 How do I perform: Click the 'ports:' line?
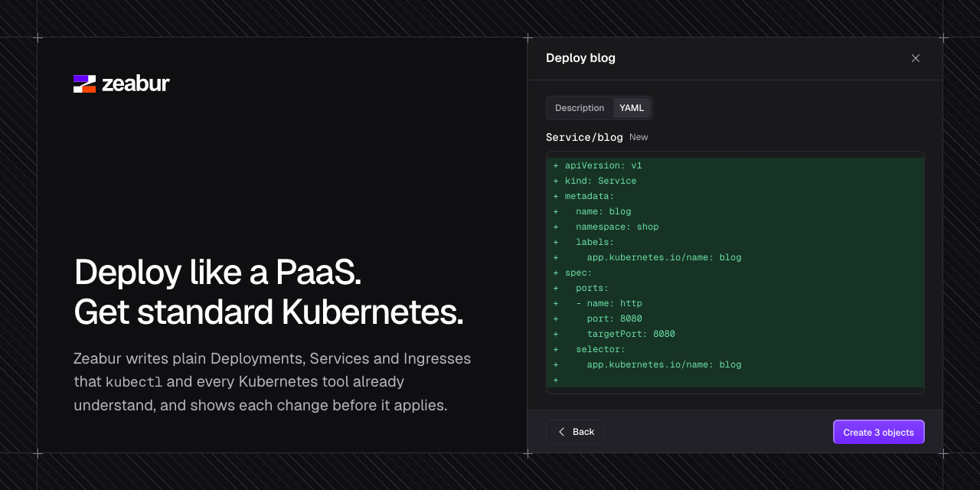click(x=735, y=288)
